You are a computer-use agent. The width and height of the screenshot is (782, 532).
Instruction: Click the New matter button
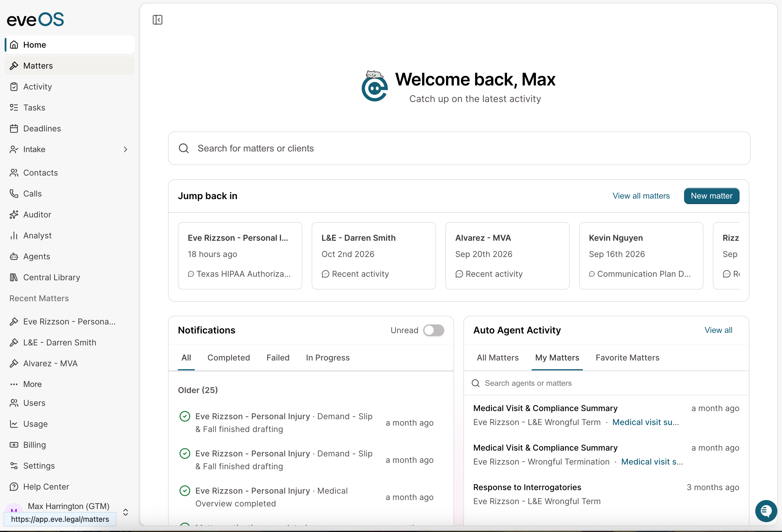click(x=711, y=196)
